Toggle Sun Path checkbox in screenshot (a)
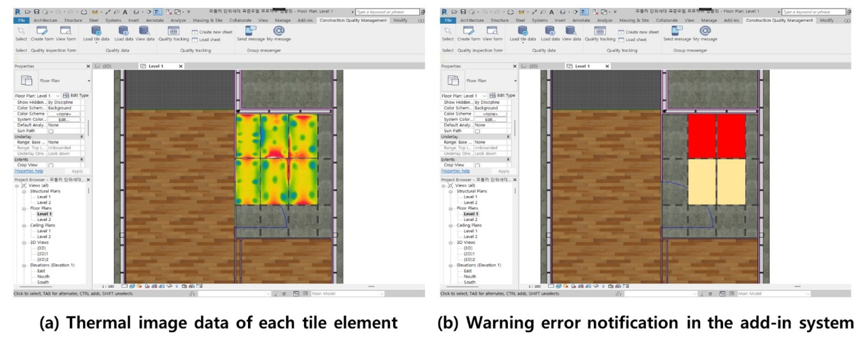868x339 pixels. click(x=51, y=131)
